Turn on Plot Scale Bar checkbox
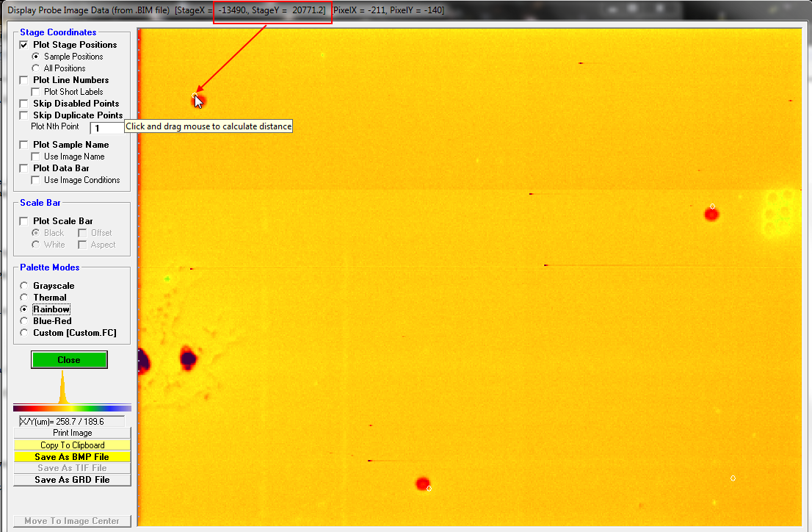The image size is (812, 532). click(x=24, y=221)
